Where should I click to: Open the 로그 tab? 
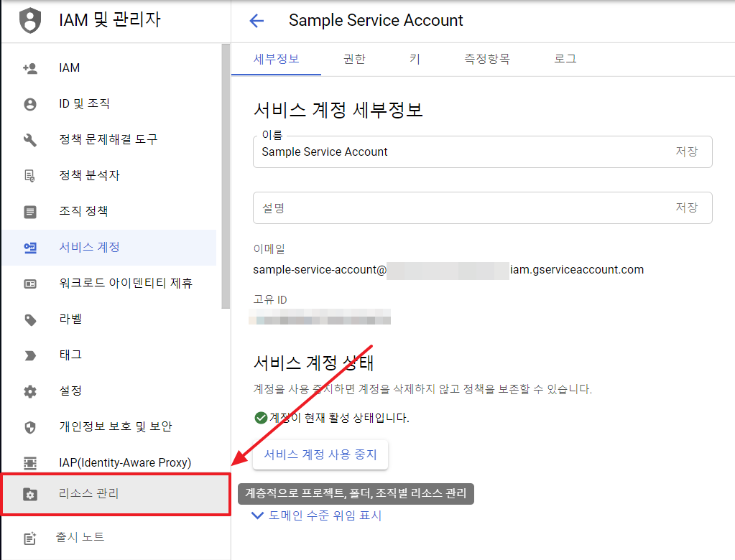tap(565, 60)
